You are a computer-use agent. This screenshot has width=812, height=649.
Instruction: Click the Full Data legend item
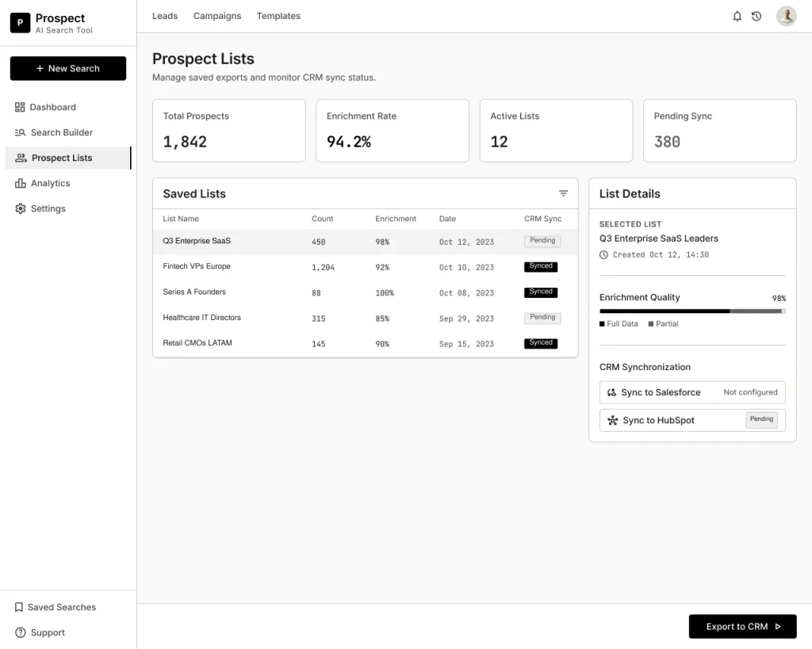coord(619,324)
